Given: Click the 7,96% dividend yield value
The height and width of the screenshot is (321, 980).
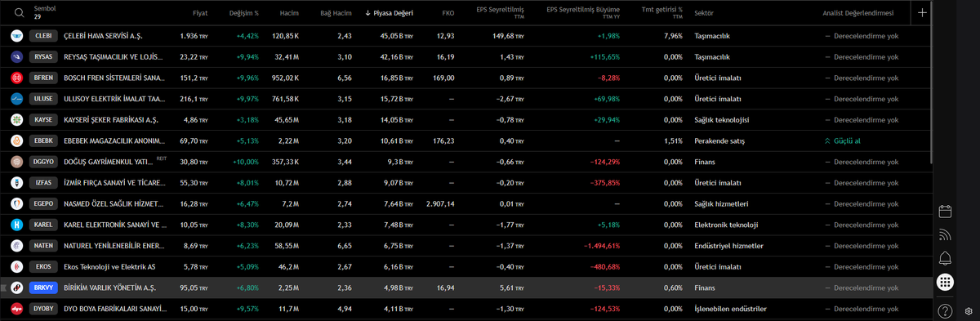Looking at the screenshot, I should (x=673, y=36).
